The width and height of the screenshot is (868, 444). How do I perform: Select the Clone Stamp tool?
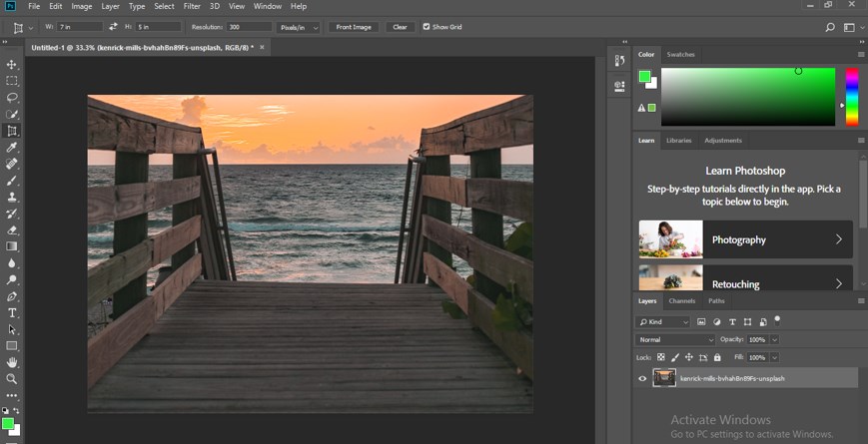click(12, 198)
